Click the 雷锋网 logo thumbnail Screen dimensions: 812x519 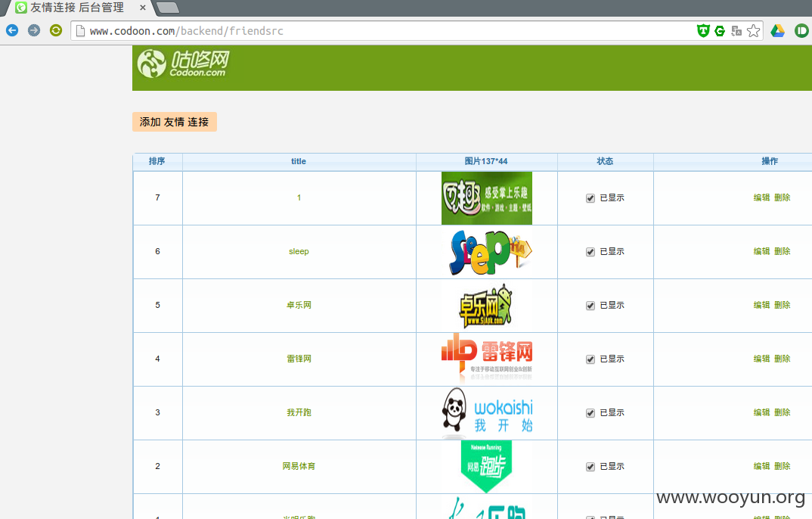(x=487, y=359)
